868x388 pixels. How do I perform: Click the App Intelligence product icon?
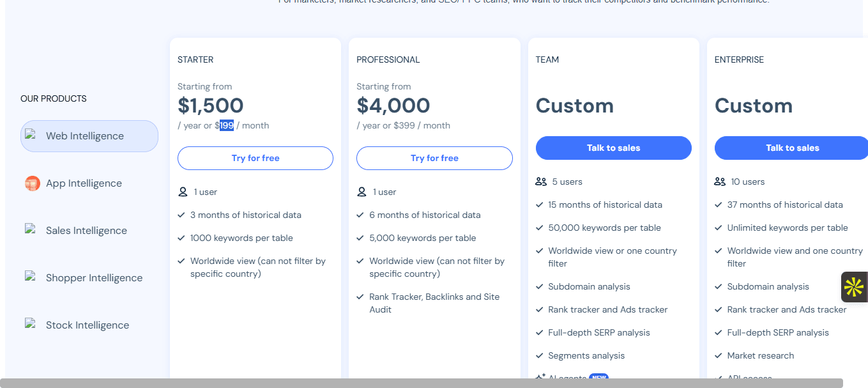(33, 183)
